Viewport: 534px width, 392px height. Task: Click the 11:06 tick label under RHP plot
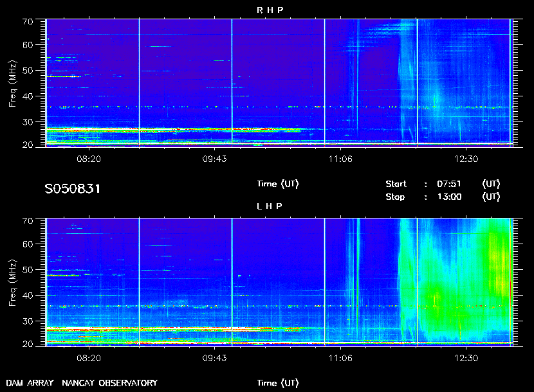pyautogui.click(x=340, y=159)
